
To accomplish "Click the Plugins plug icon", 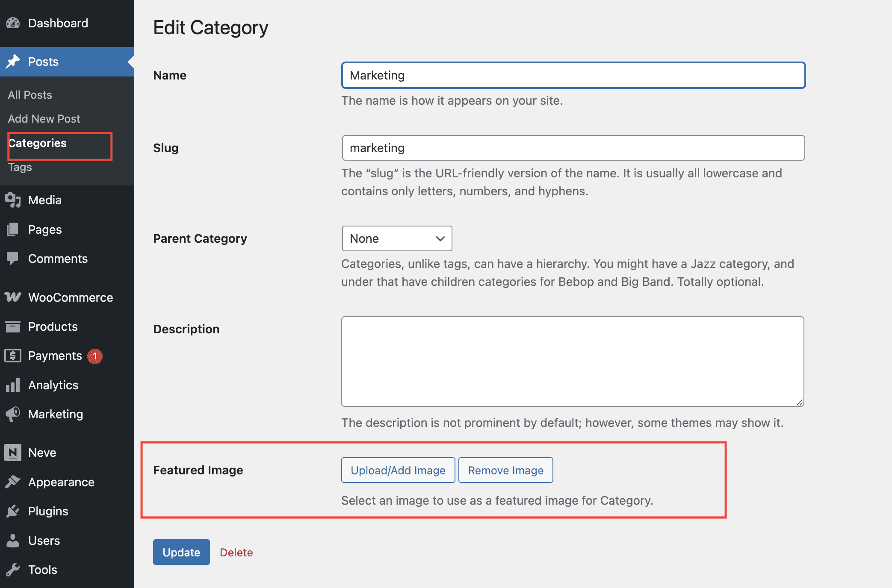I will pos(13,511).
